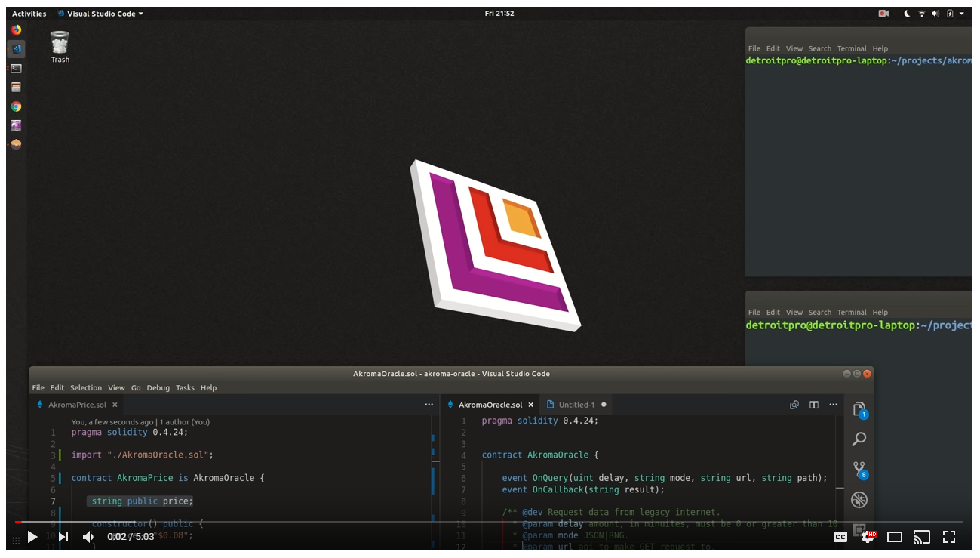This screenshot has width=980, height=558.
Task: Launch Firefox from the dock
Action: click(16, 30)
